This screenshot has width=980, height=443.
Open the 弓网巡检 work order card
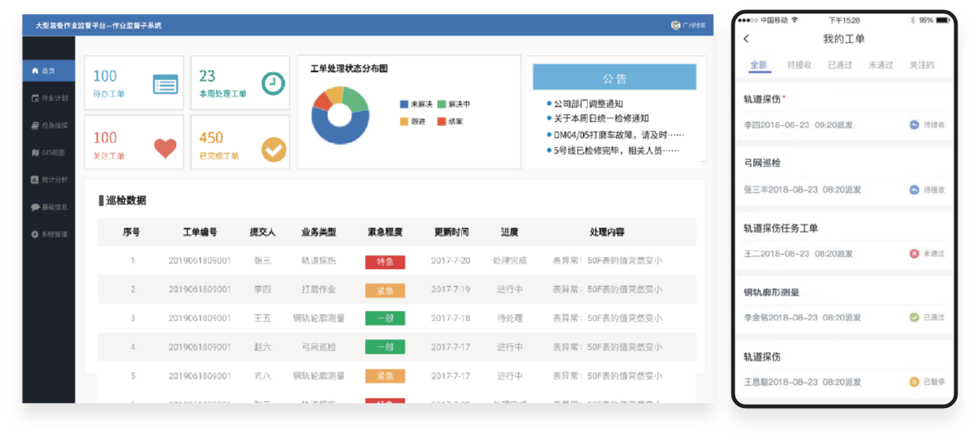[x=844, y=176]
